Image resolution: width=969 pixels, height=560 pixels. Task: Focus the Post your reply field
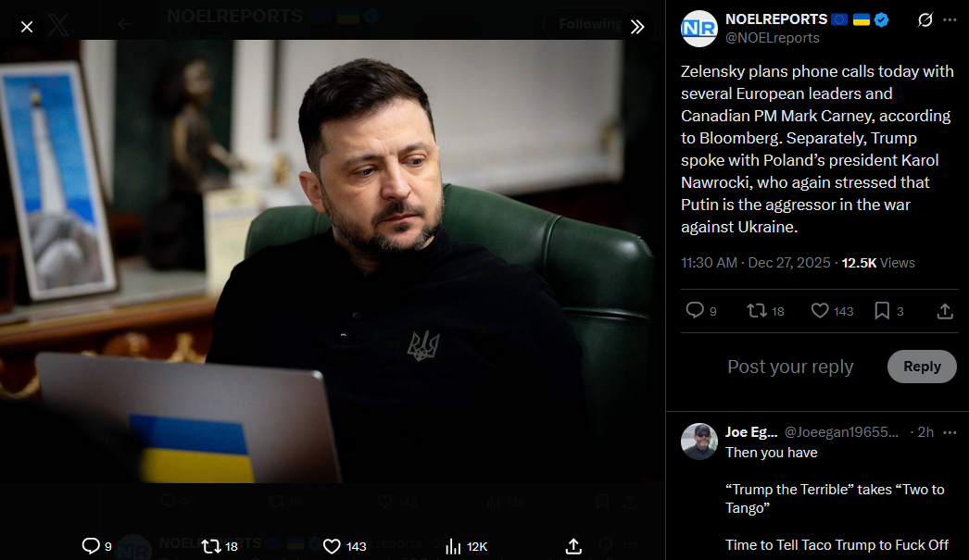pos(790,367)
